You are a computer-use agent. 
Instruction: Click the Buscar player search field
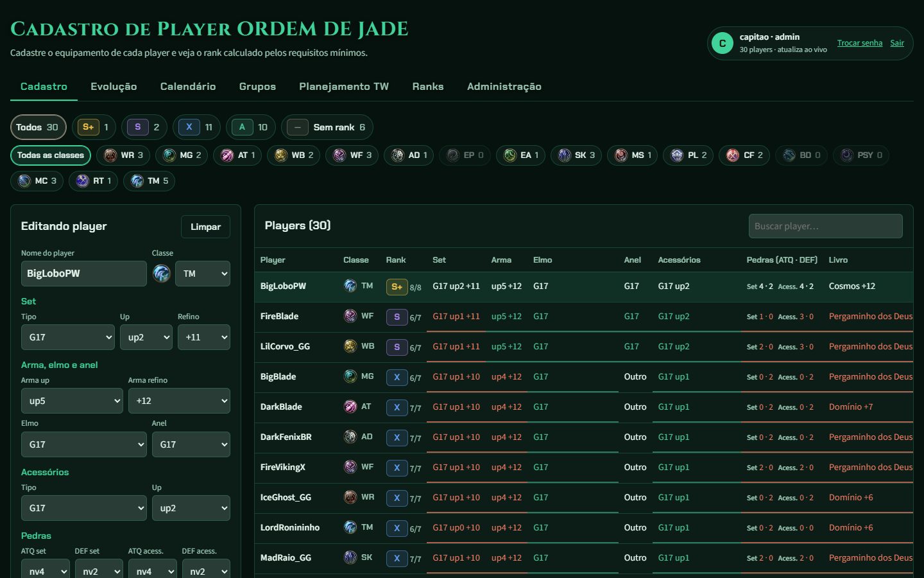tap(826, 226)
